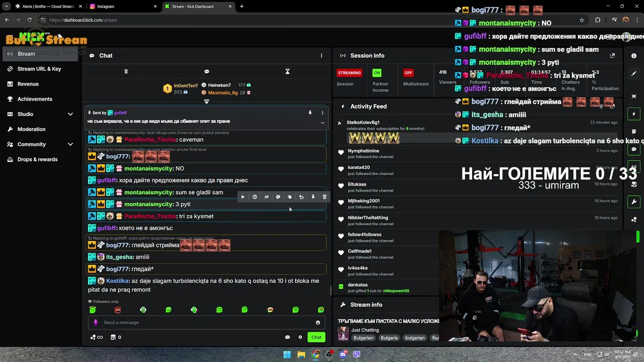The width and height of the screenshot is (644, 362).
Task: Open Achievements in the sidebar
Action: [x=41, y=99]
